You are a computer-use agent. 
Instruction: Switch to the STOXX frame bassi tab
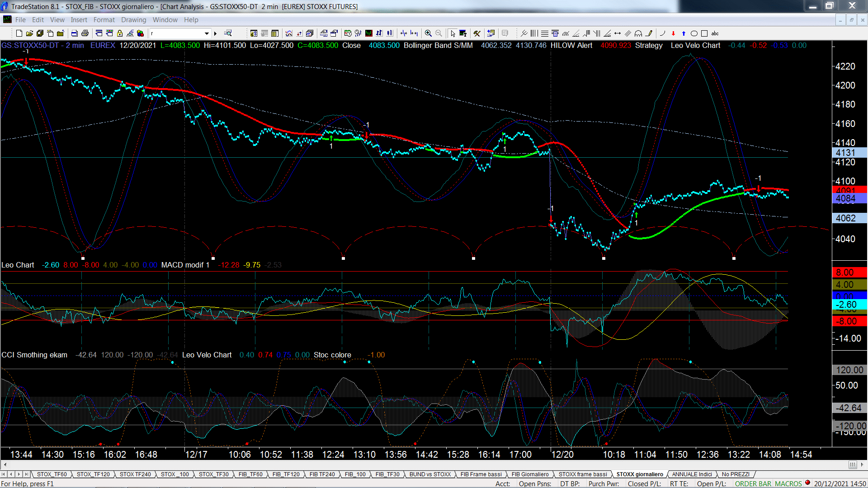(x=583, y=474)
